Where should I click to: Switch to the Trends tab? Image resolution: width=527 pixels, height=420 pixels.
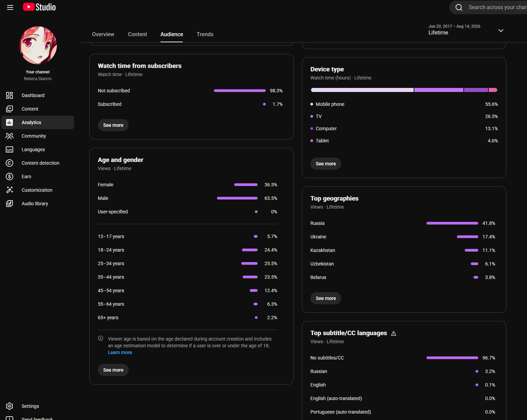click(205, 34)
